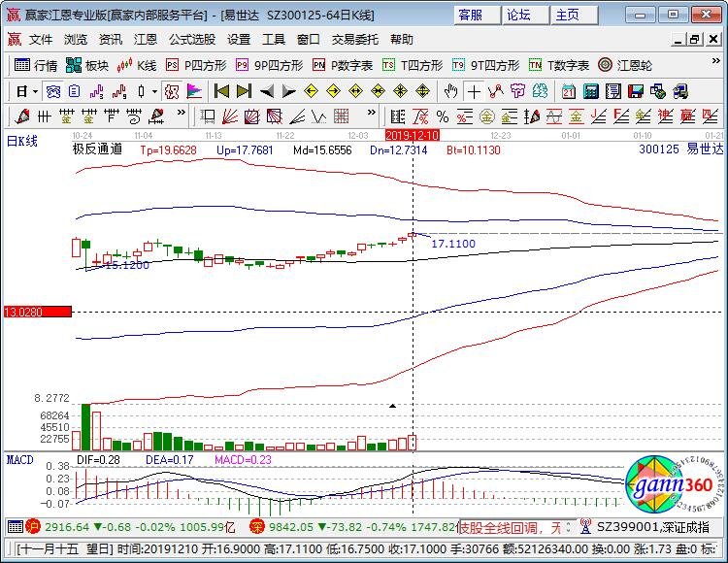Click the red pencil drawing tool
Screen dimensions: 728x563
[21, 116]
